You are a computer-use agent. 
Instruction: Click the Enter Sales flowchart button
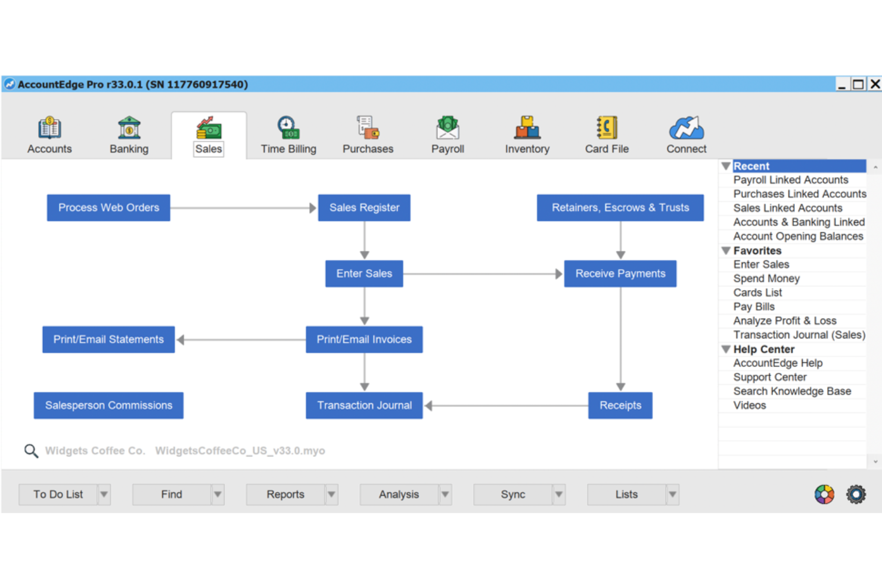(364, 273)
